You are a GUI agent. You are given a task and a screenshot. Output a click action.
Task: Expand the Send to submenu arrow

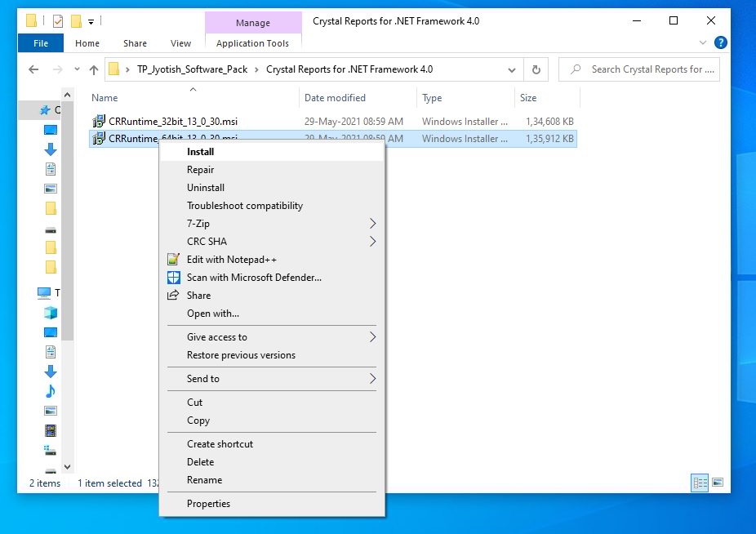click(372, 379)
